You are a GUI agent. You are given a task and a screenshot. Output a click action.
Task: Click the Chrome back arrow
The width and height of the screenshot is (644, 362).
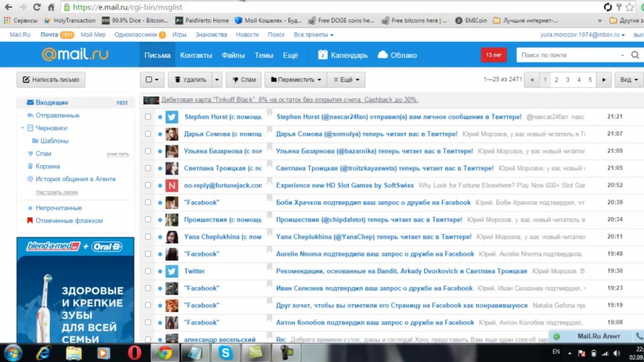point(8,7)
